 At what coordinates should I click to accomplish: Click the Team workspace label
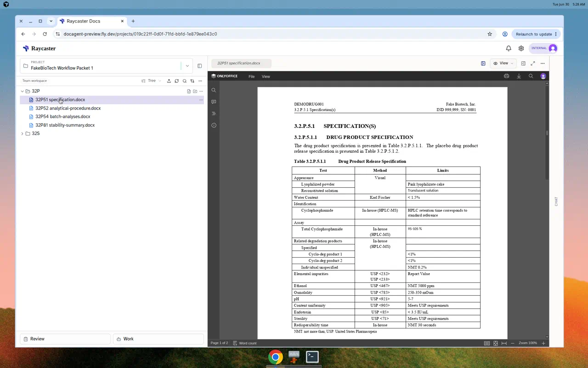[34, 81]
